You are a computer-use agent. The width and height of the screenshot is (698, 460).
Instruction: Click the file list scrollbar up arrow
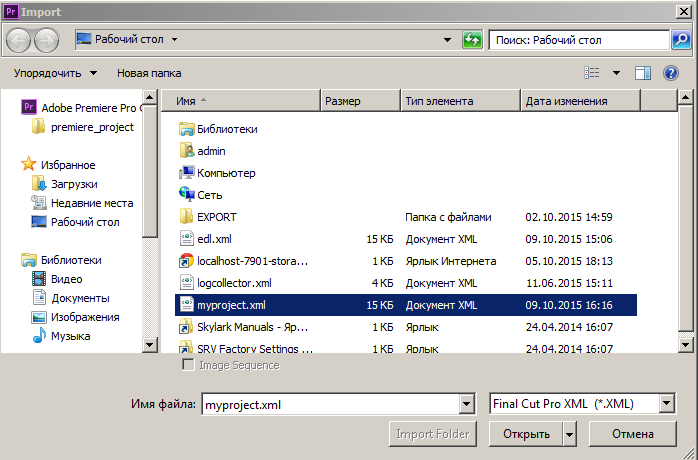(x=685, y=97)
